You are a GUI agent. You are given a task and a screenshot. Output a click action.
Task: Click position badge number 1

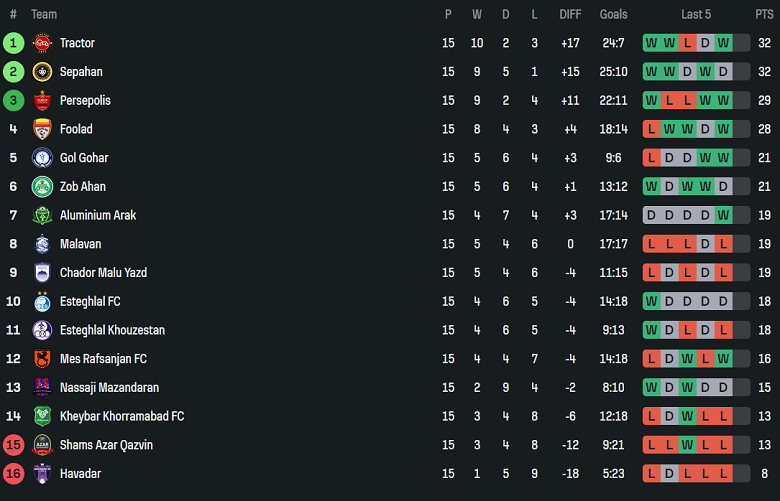[x=13, y=43]
